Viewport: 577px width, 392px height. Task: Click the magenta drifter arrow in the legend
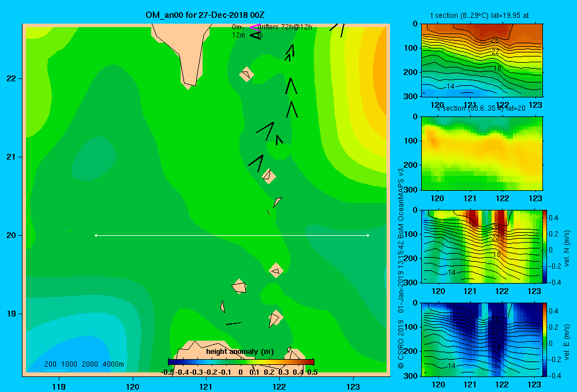point(255,27)
